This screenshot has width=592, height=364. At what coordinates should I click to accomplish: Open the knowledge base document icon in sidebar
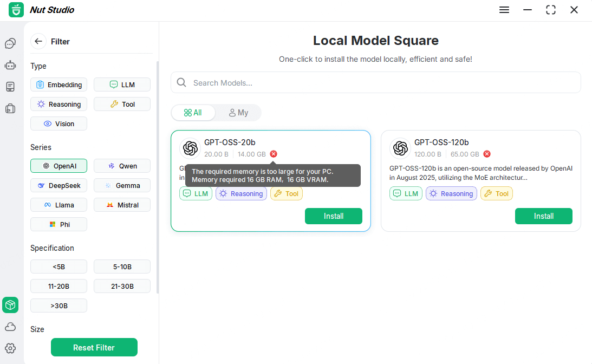[x=10, y=87]
